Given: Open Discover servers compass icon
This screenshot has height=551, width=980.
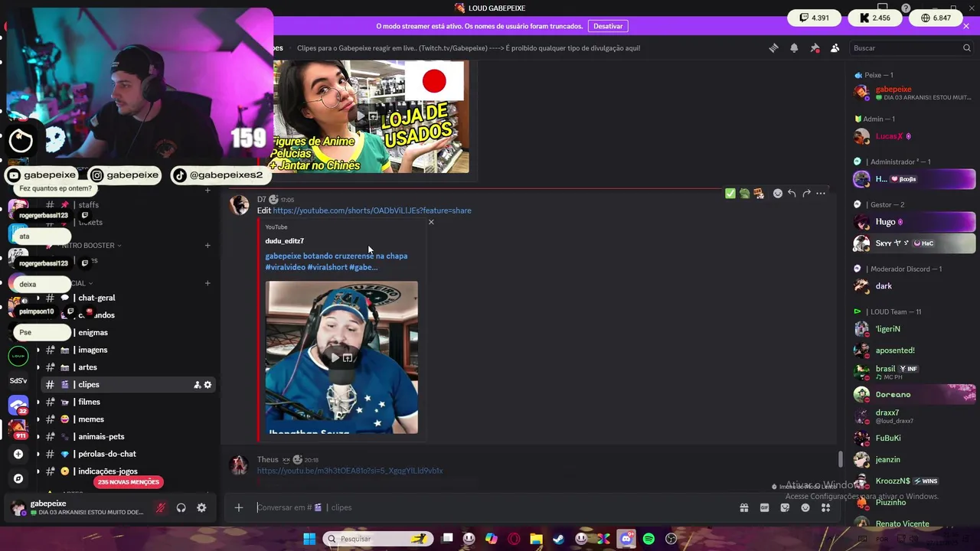Looking at the screenshot, I should point(18,478).
